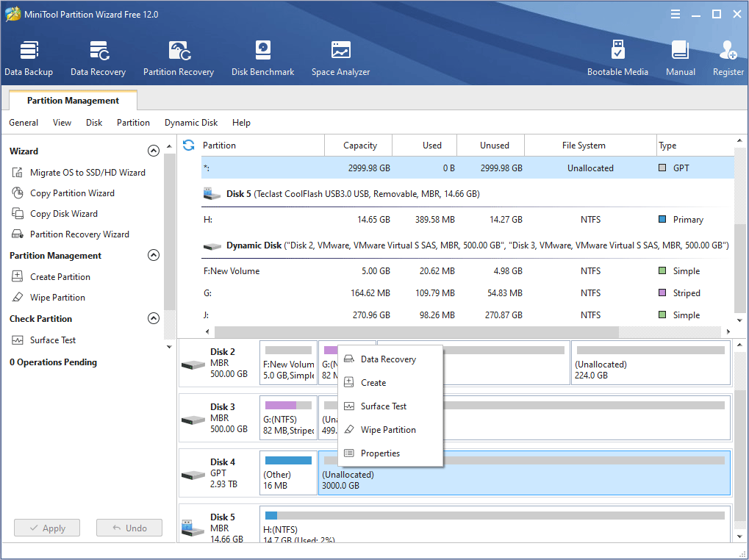The image size is (749, 560).
Task: Sort by the Unused column header
Action: (x=490, y=145)
